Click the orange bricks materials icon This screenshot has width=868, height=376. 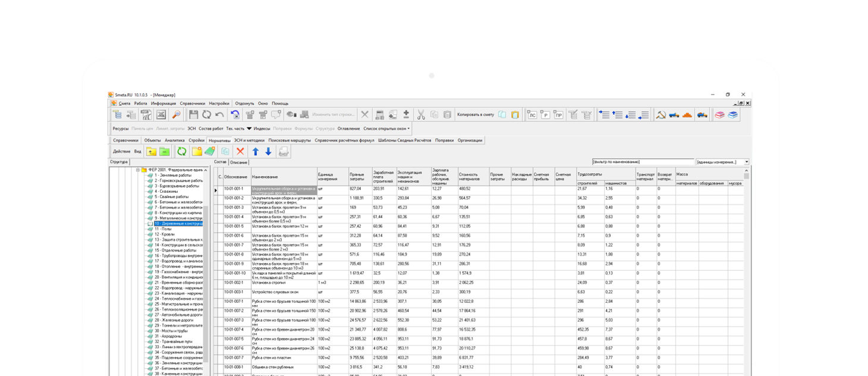point(687,115)
